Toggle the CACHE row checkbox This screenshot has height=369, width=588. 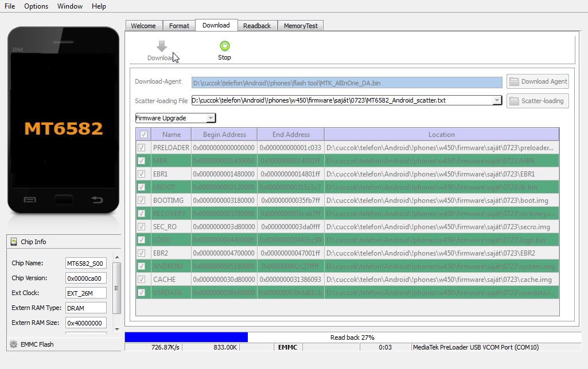point(141,280)
